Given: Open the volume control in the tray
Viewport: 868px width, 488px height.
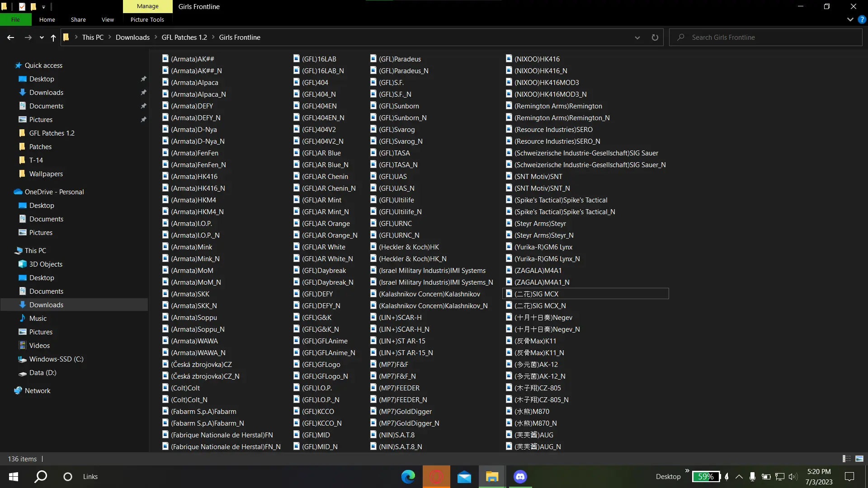Looking at the screenshot, I should pos(793,477).
